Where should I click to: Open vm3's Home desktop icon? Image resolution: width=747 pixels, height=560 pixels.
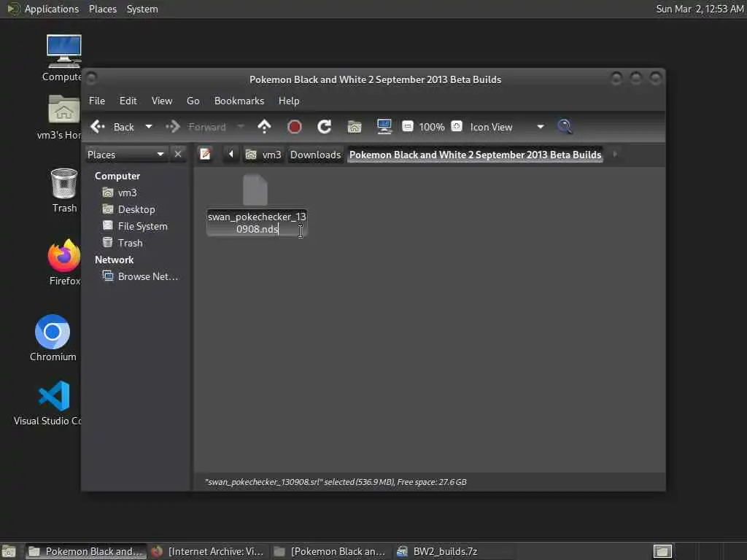(x=63, y=117)
